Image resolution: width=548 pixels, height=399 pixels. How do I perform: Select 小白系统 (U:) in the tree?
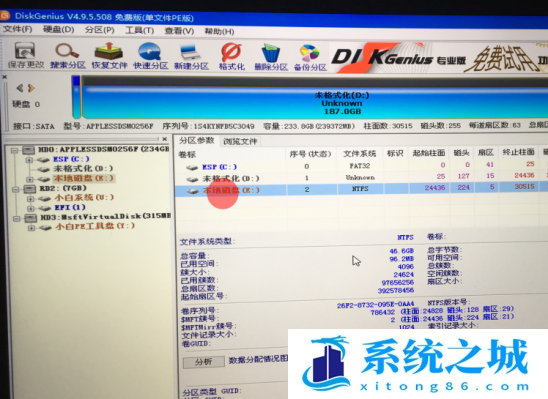click(x=84, y=197)
